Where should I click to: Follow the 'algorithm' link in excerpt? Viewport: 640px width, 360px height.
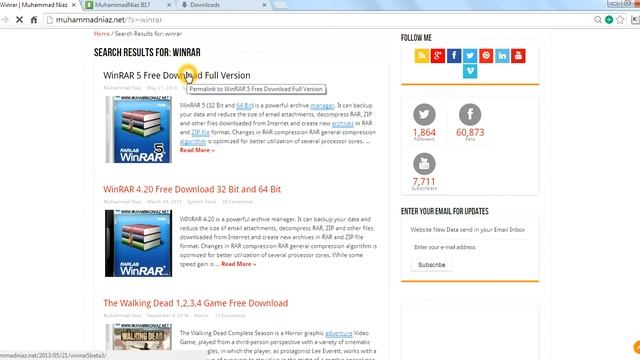click(193, 142)
